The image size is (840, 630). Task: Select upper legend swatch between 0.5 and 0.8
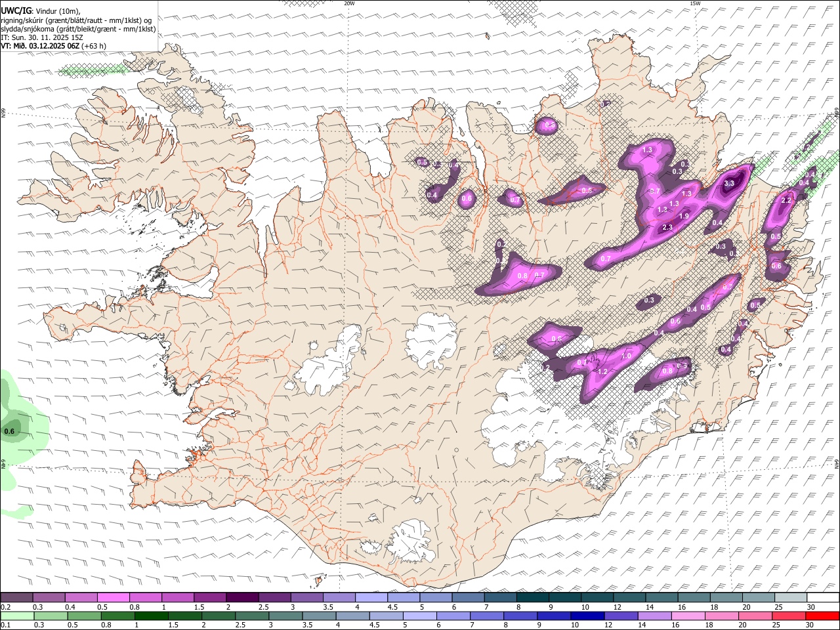[113, 597]
